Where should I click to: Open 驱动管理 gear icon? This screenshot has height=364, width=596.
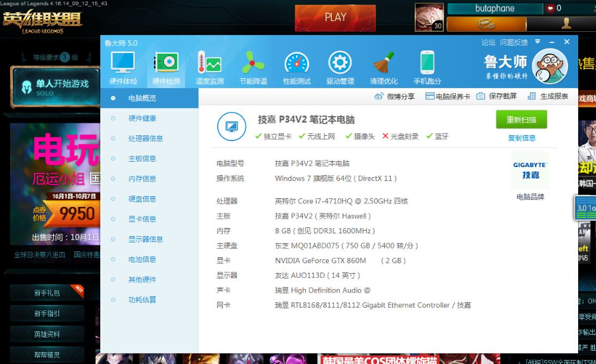coord(340,63)
